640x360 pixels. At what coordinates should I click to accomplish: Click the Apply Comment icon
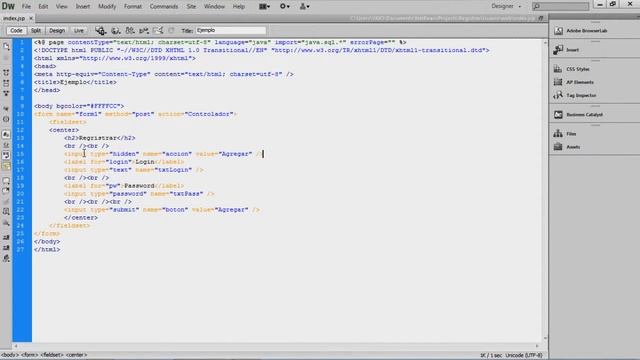pos(6,180)
